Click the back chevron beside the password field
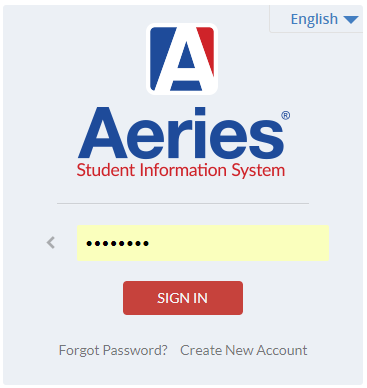 click(51, 243)
